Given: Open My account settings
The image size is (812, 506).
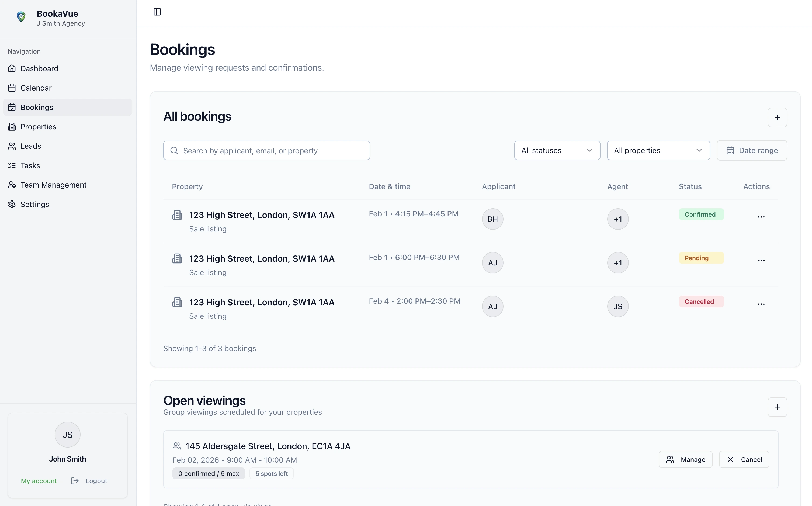Looking at the screenshot, I should [x=39, y=481].
